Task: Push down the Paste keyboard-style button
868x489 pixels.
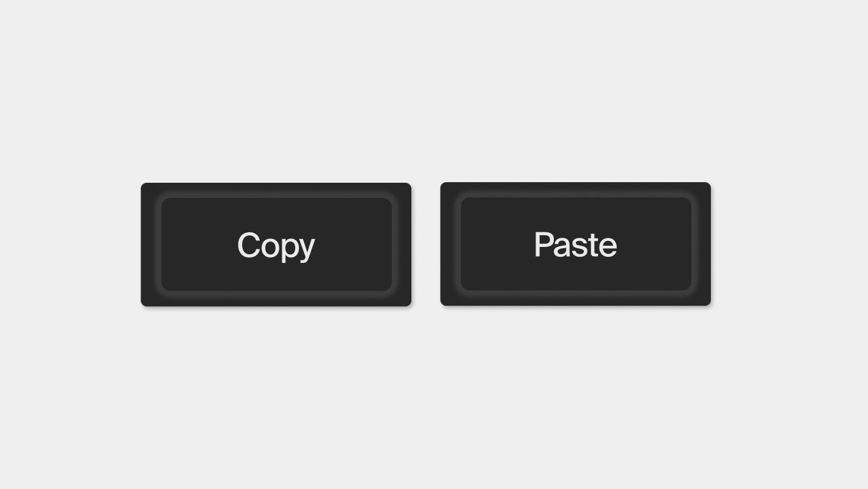Action: tap(575, 244)
